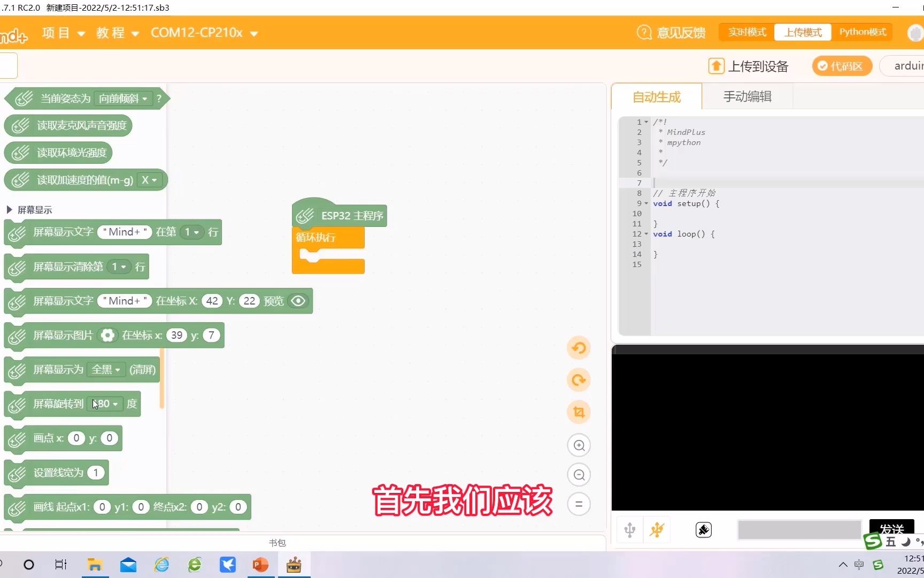
Task: Open Task View from the taskbar
Action: [x=61, y=565]
